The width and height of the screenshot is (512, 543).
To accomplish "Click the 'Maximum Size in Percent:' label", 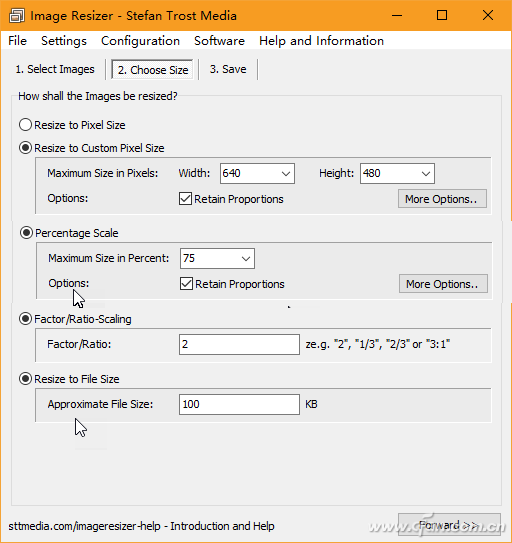I will tap(108, 258).
